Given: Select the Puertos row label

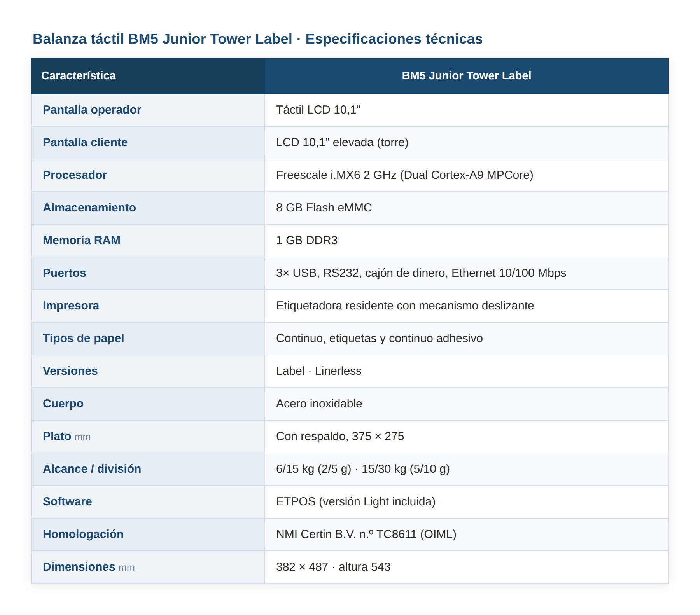Looking at the screenshot, I should (65, 273).
